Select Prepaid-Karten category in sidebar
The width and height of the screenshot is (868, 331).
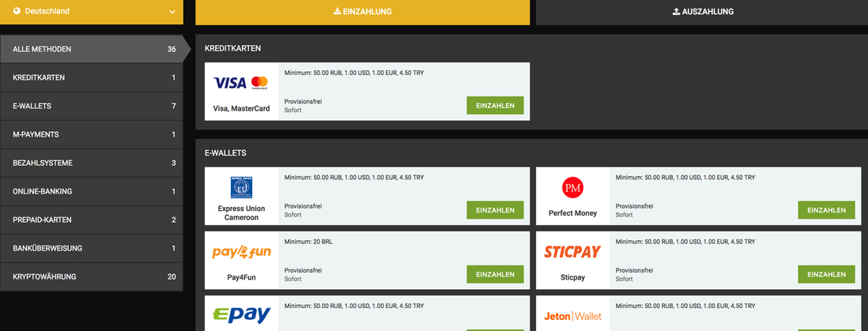92,220
